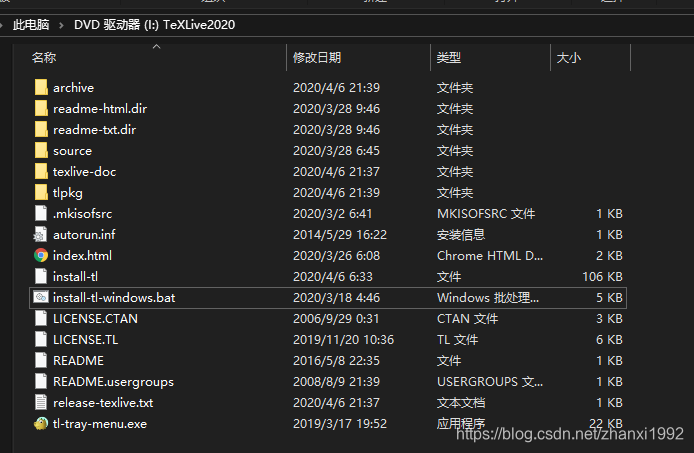Click the tlpkg folder icon
The height and width of the screenshot is (453, 694).
(41, 193)
